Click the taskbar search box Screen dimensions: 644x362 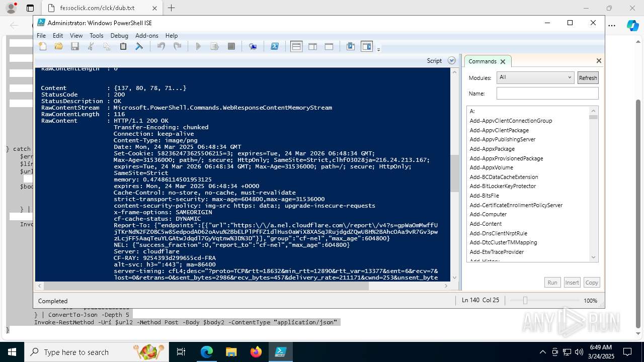click(x=97, y=352)
